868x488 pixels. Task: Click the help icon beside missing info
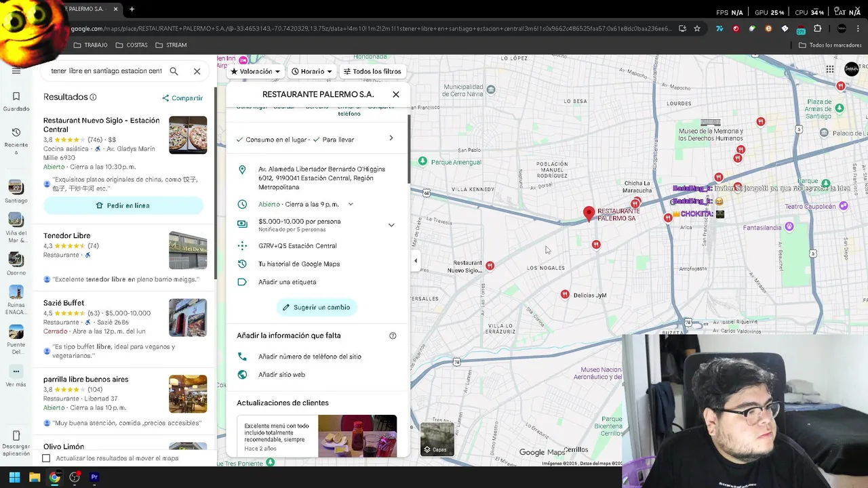coord(393,335)
